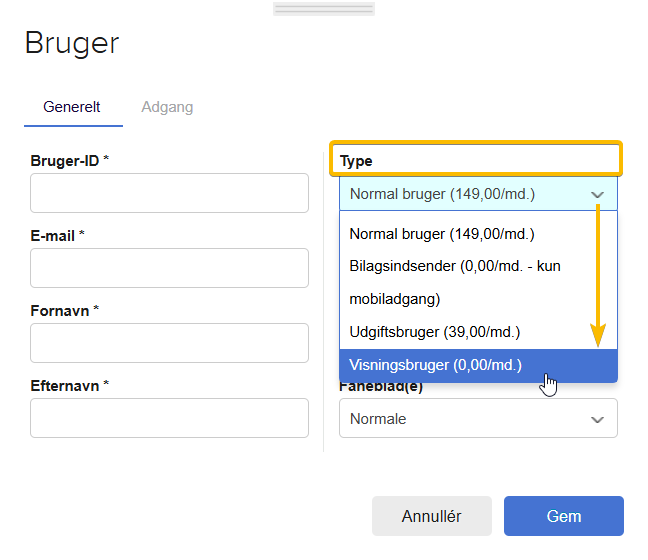The height and width of the screenshot is (560, 648).
Task: Click the Type field label
Action: (356, 160)
